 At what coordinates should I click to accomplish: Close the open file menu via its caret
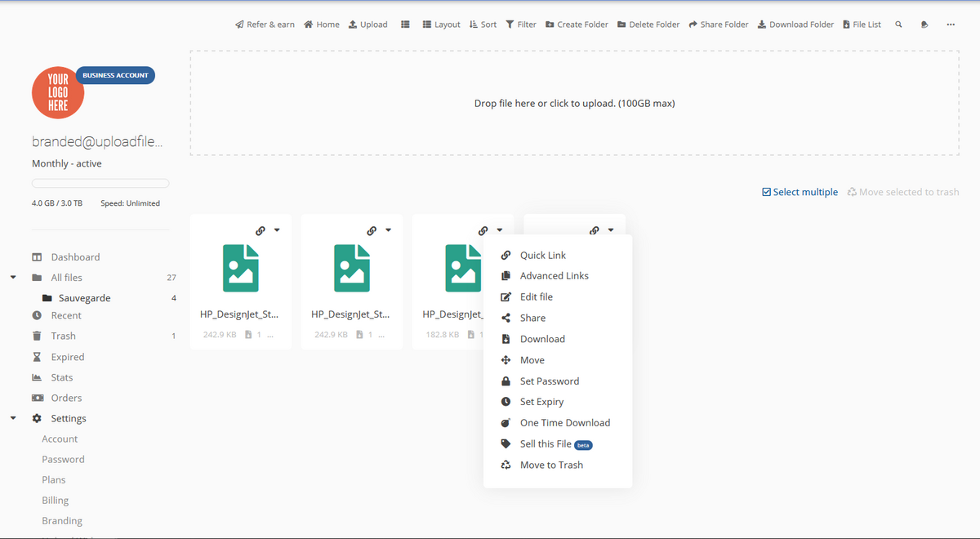(x=610, y=230)
